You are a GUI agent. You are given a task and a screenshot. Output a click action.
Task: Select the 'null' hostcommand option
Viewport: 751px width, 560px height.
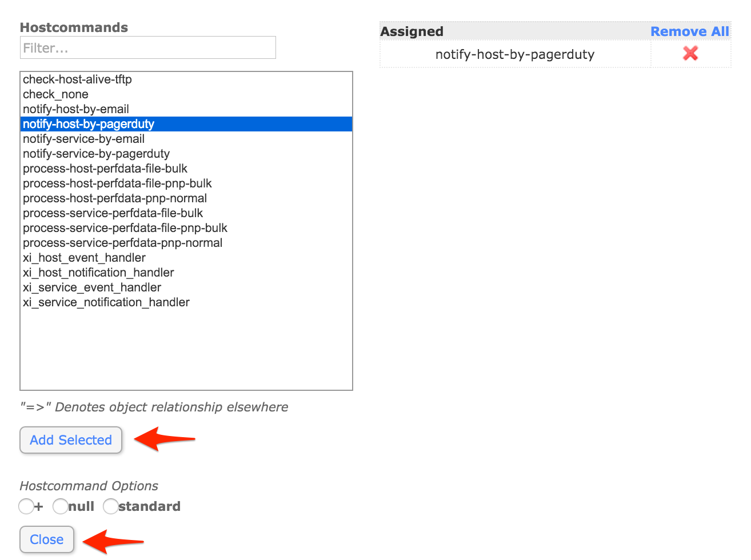(60, 506)
